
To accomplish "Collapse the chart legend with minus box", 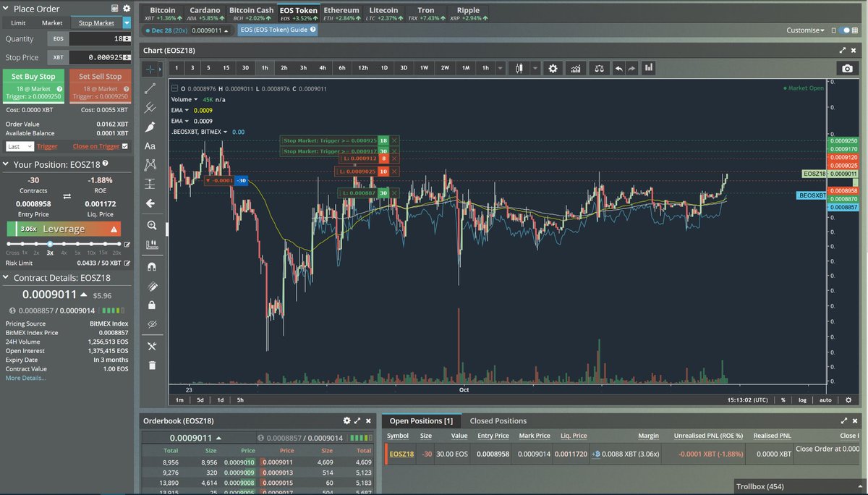I will [x=174, y=88].
